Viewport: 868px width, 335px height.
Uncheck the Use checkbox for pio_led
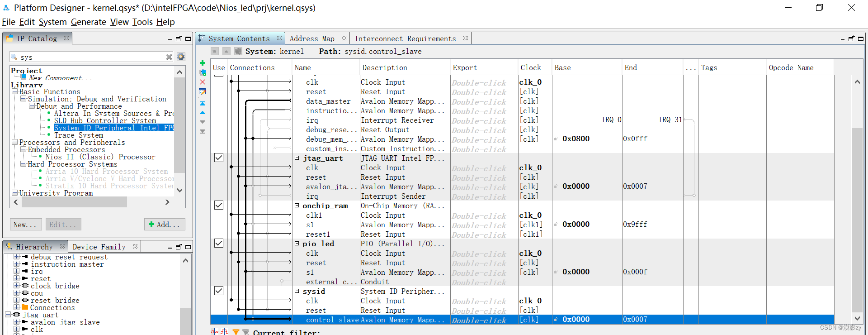click(x=219, y=243)
